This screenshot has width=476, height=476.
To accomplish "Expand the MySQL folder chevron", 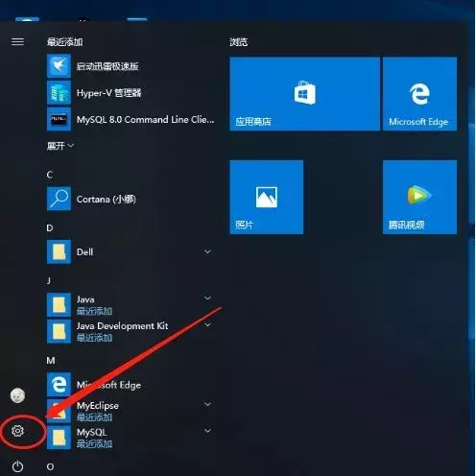I will (x=207, y=431).
